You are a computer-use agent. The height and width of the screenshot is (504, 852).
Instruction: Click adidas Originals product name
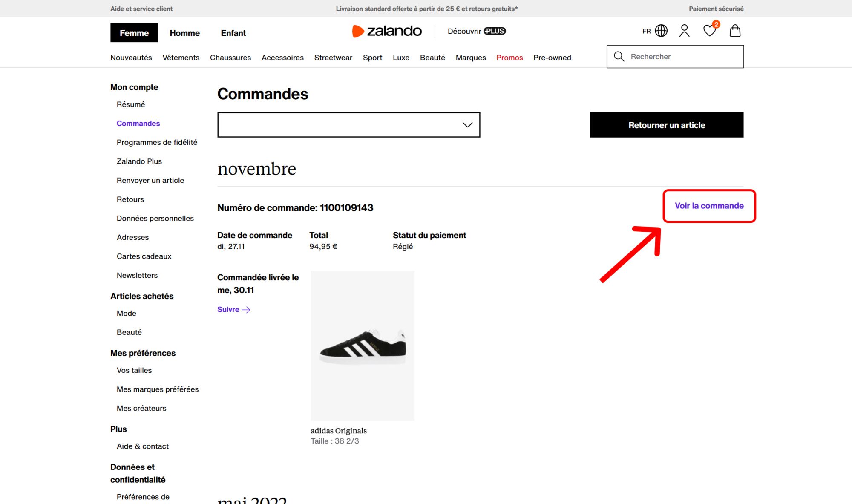click(x=339, y=431)
